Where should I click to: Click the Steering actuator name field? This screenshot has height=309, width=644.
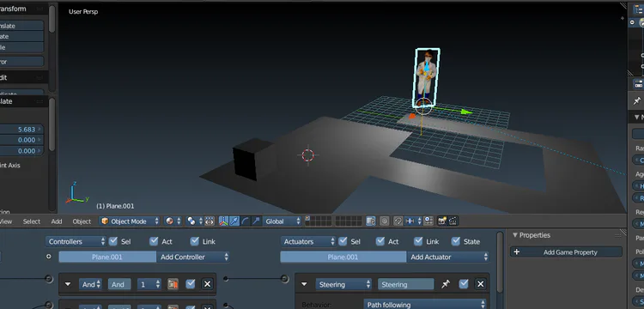tap(406, 284)
